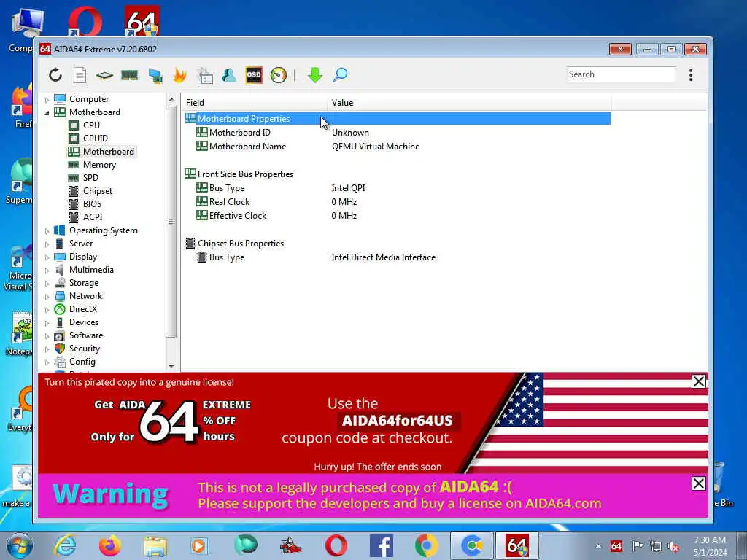
Task: Click the Value column header
Action: pyautogui.click(x=469, y=103)
